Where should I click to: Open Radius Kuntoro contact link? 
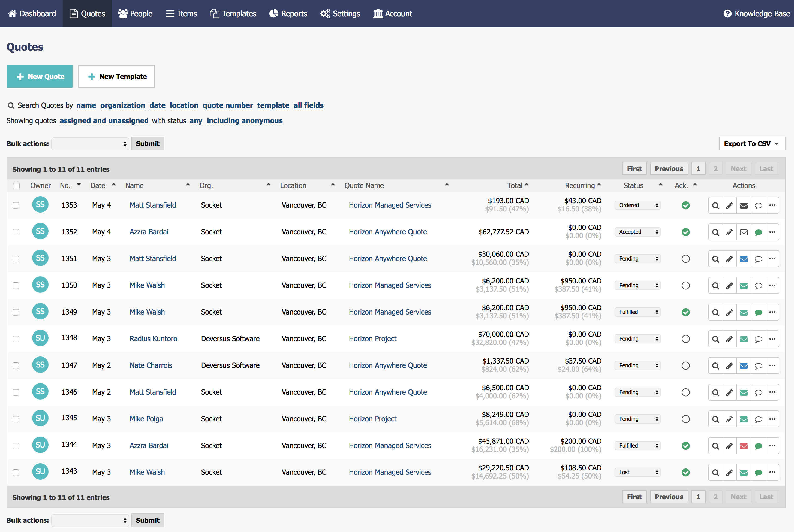point(153,338)
